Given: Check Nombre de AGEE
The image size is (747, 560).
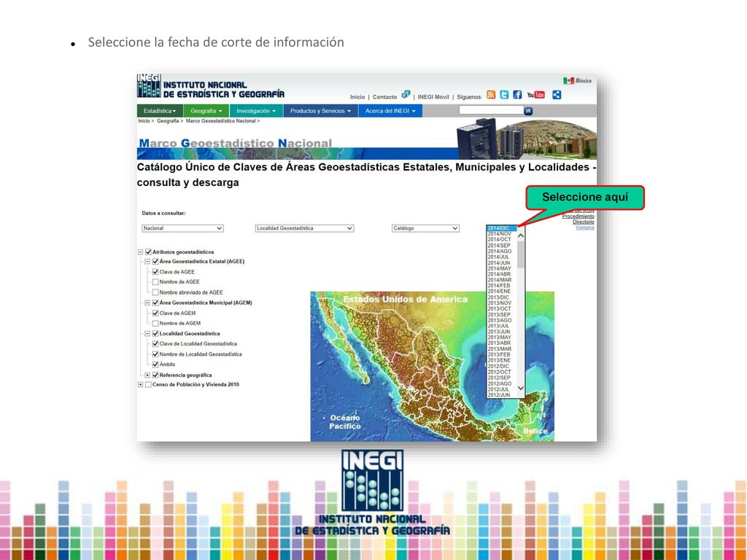Looking at the screenshot, I should (x=155, y=282).
